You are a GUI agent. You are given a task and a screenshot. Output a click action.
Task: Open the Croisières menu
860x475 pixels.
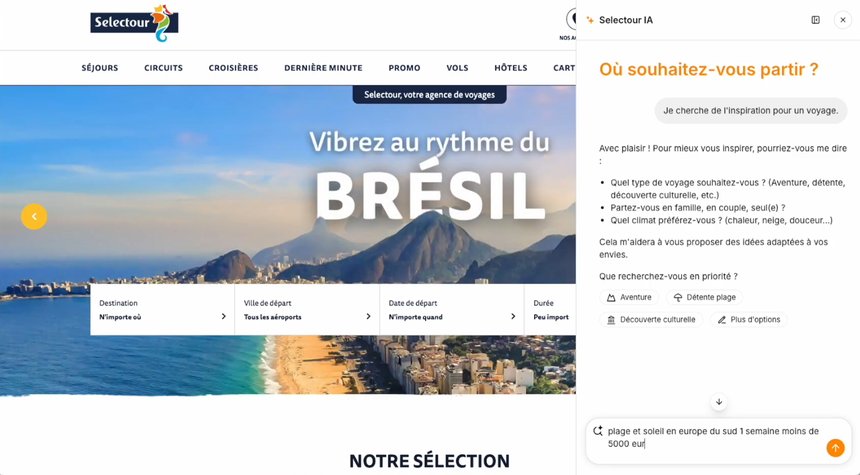click(233, 68)
